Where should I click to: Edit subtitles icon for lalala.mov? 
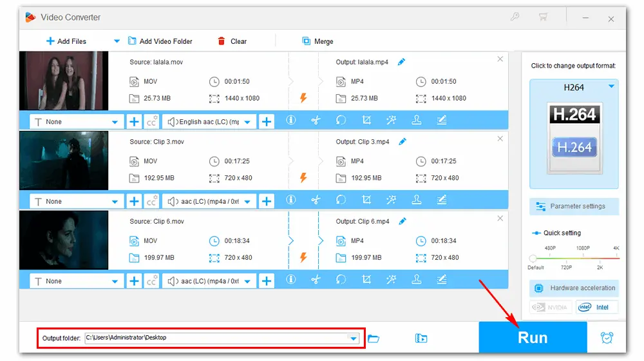point(442,120)
